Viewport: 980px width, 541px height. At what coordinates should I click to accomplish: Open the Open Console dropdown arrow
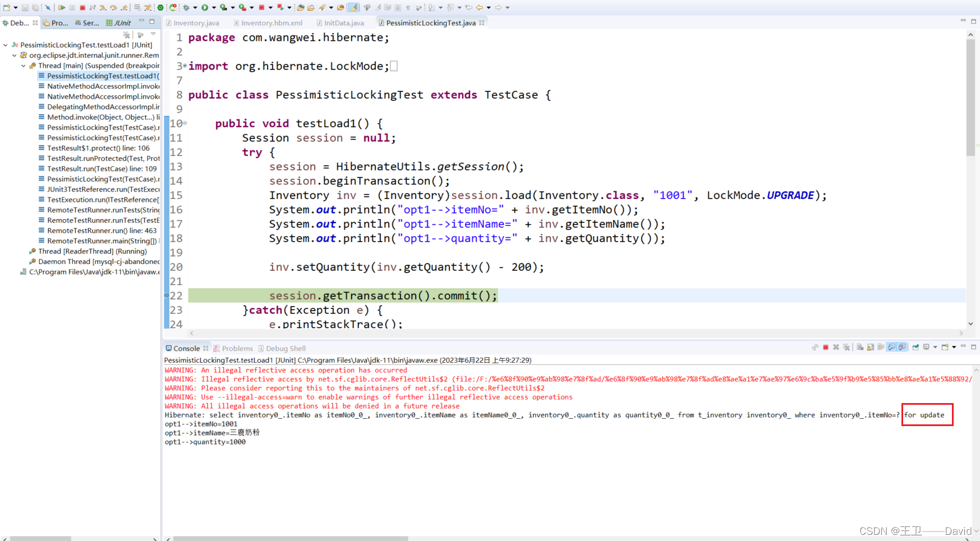(x=954, y=347)
